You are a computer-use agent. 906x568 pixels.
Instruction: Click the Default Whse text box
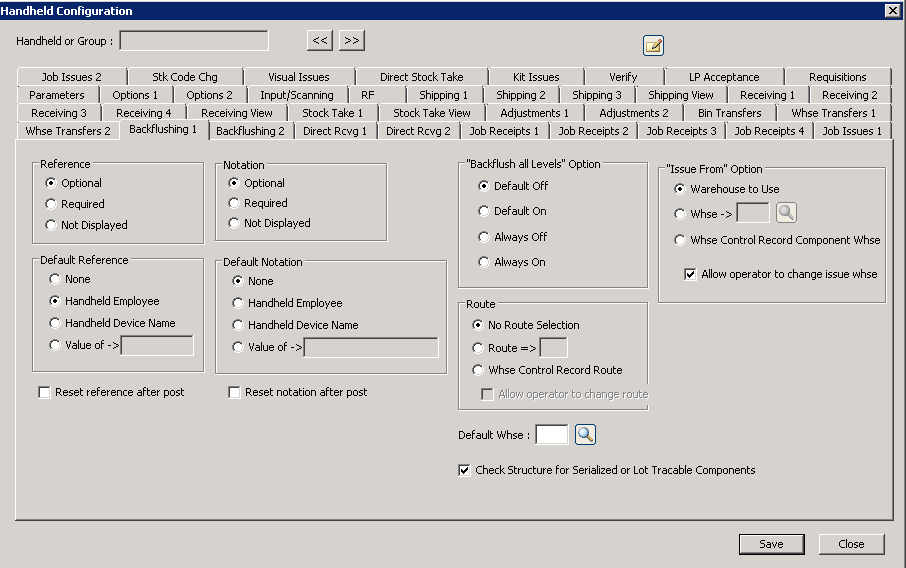click(x=552, y=435)
